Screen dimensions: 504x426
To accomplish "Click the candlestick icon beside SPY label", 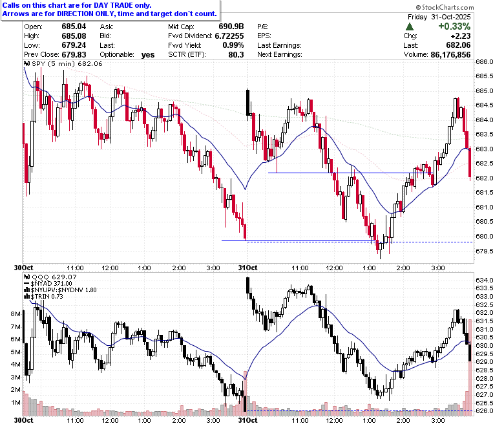I will pos(27,63).
